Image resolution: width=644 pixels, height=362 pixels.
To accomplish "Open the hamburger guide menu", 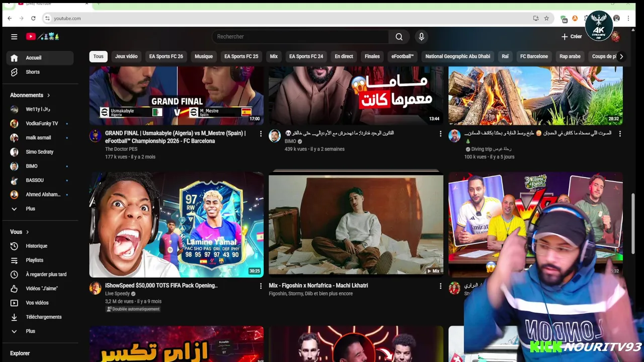I will 14,37.
